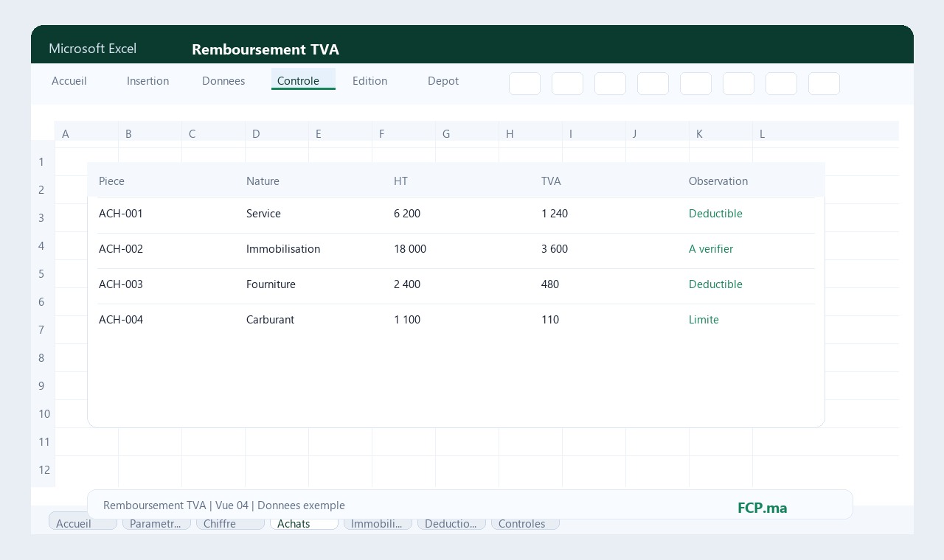Select the TVA value 3 600
Viewport: 944px width, 560px height.
point(555,249)
